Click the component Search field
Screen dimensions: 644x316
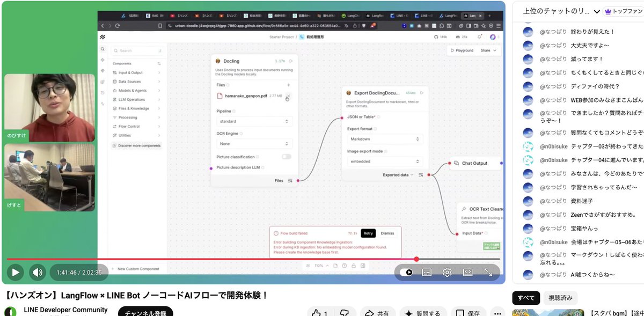[136, 50]
